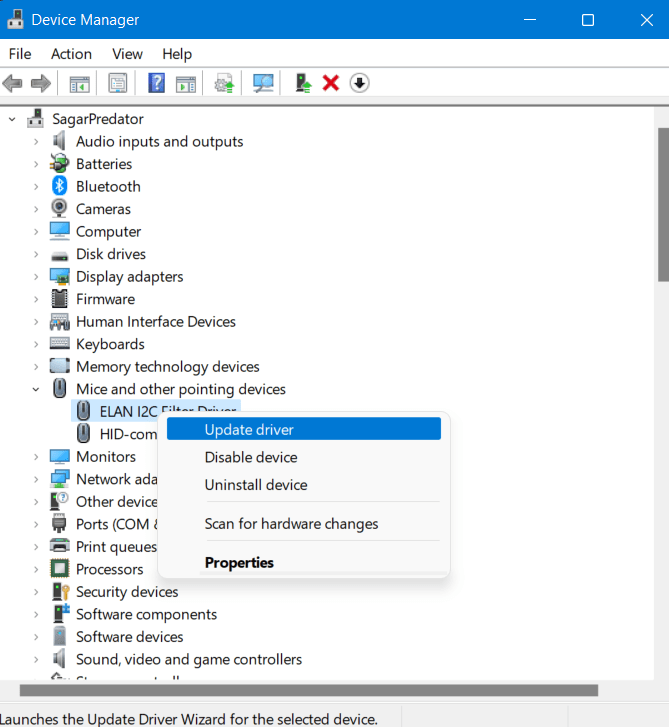Click the green-arrow update device driver toolbar icon

303,83
